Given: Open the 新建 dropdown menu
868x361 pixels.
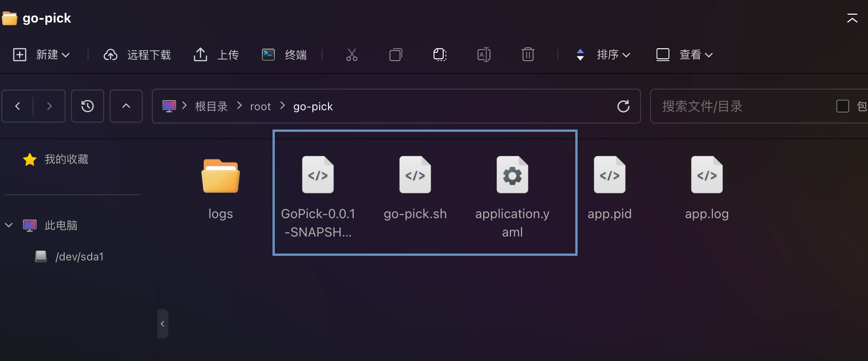Looking at the screenshot, I should (x=41, y=55).
